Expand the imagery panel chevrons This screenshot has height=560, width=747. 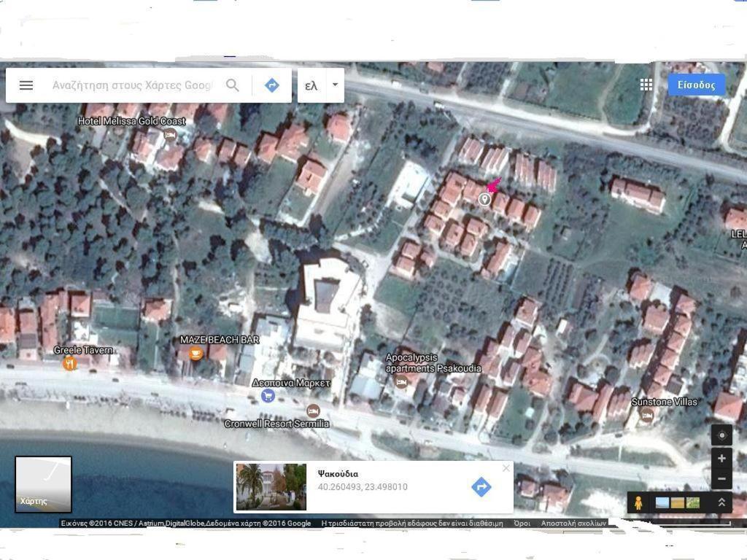(x=721, y=502)
